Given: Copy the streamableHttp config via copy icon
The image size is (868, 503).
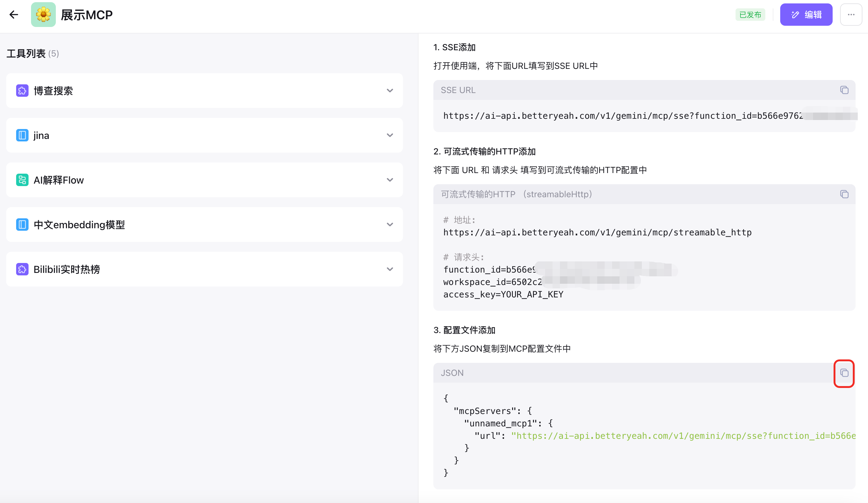Looking at the screenshot, I should [844, 194].
